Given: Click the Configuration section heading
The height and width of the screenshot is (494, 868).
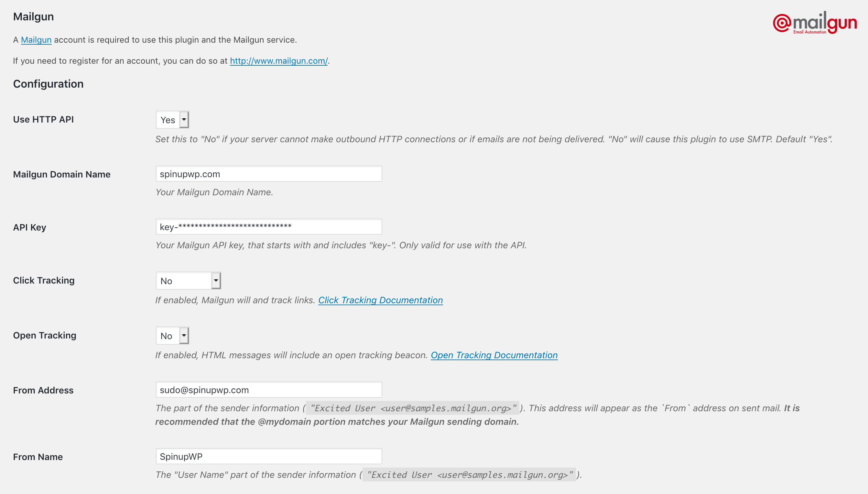Looking at the screenshot, I should pyautogui.click(x=49, y=84).
